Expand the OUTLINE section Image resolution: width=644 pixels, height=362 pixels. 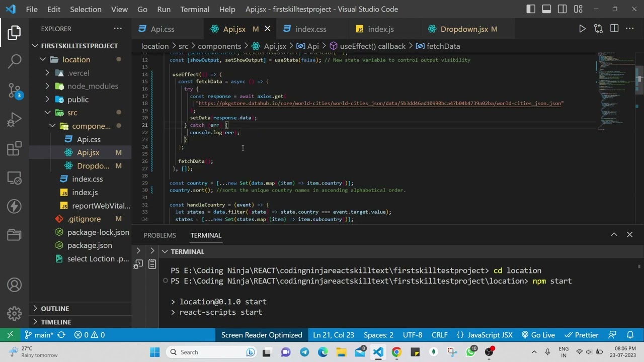(x=55, y=309)
